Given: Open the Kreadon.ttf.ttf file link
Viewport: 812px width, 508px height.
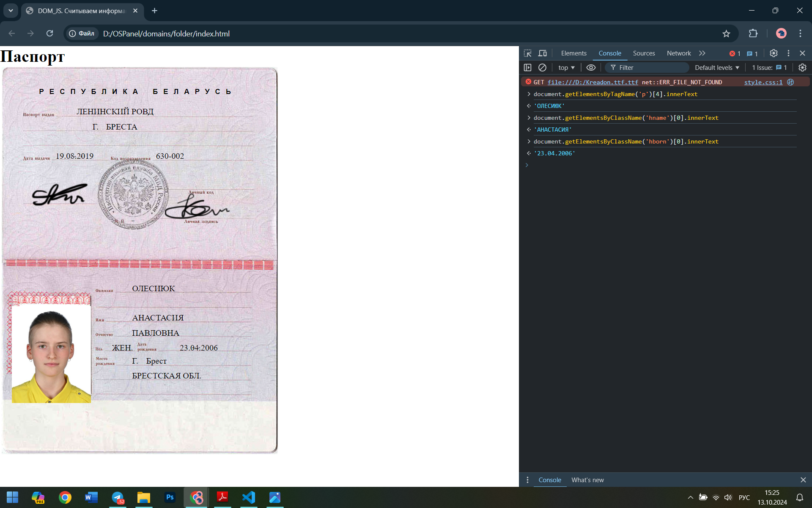Looking at the screenshot, I should (593, 82).
